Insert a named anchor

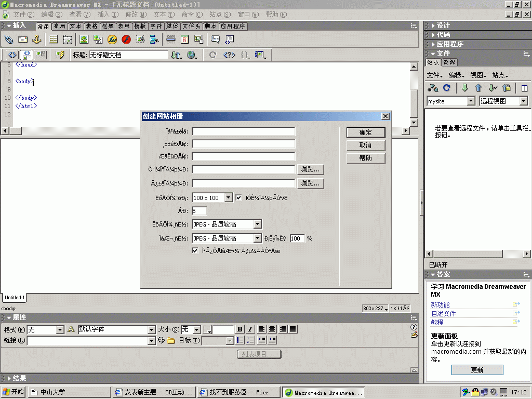pyautogui.click(x=37, y=39)
